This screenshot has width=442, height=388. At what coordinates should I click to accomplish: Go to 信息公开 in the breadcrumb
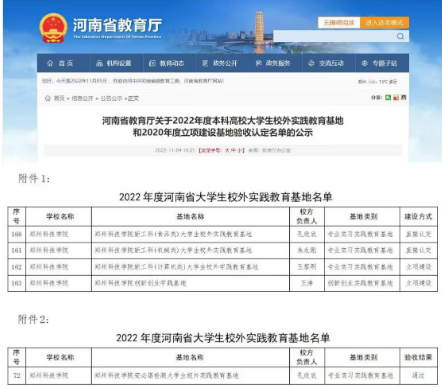[82, 98]
